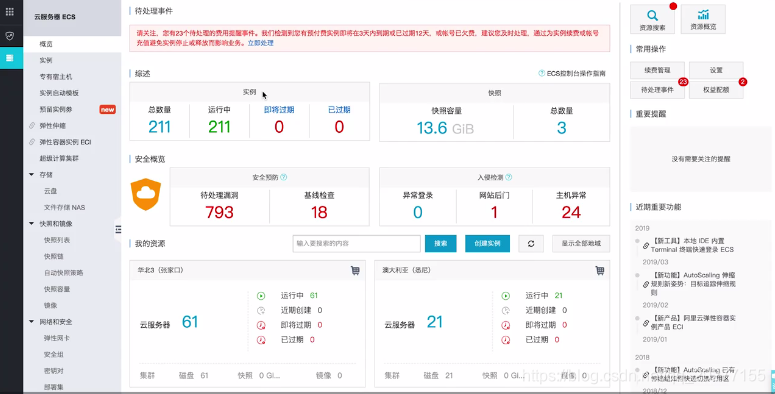The image size is (775, 394).
Task: Click the 总数量 211 instance count
Action: pyautogui.click(x=159, y=127)
